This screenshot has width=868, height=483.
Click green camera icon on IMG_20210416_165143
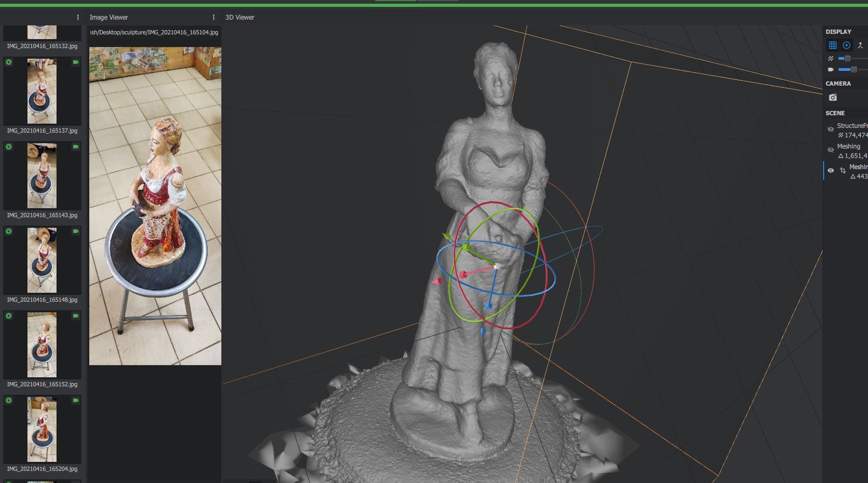point(76,147)
